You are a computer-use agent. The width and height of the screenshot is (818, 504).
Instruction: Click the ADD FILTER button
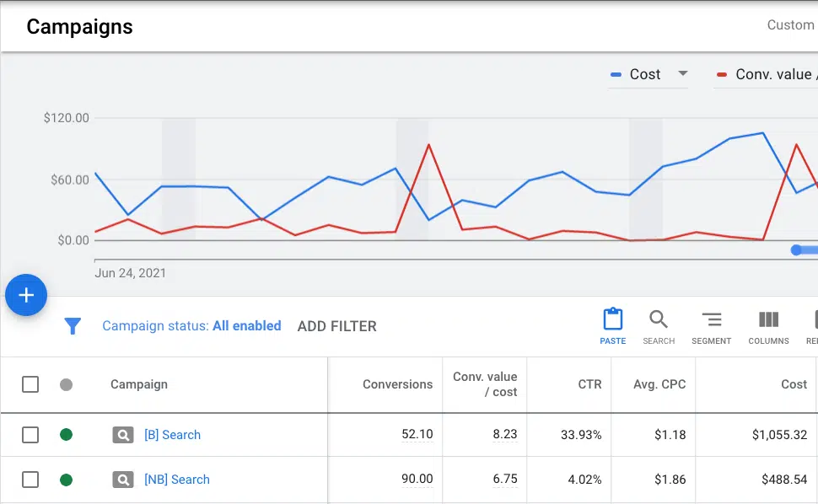coord(337,326)
